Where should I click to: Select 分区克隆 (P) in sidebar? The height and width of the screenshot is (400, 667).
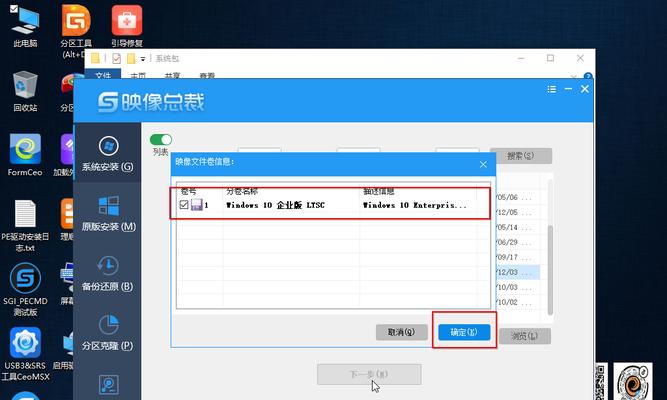coord(108,333)
